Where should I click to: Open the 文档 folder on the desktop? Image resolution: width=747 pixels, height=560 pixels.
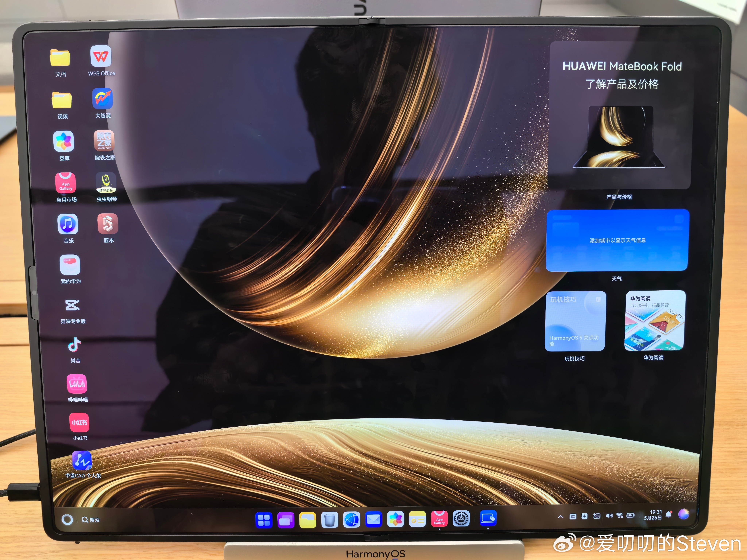pos(60,58)
